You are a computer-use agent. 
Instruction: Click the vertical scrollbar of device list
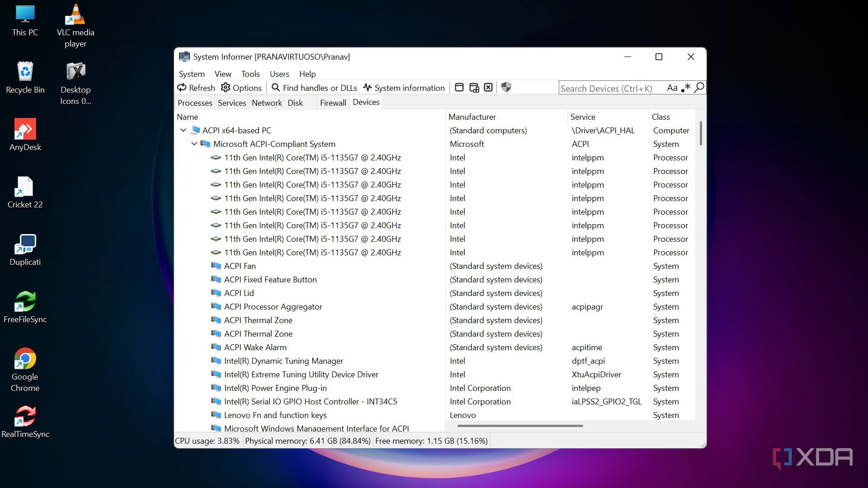701,133
